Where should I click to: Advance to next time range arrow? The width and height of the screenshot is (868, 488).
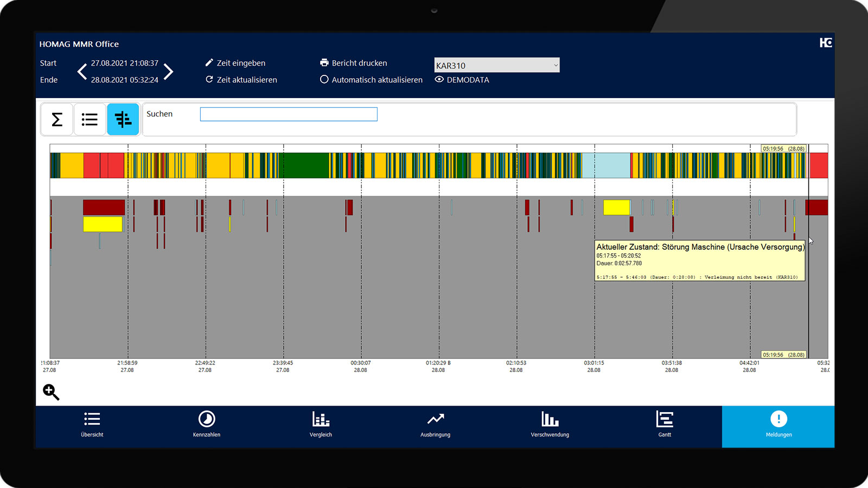pos(169,72)
